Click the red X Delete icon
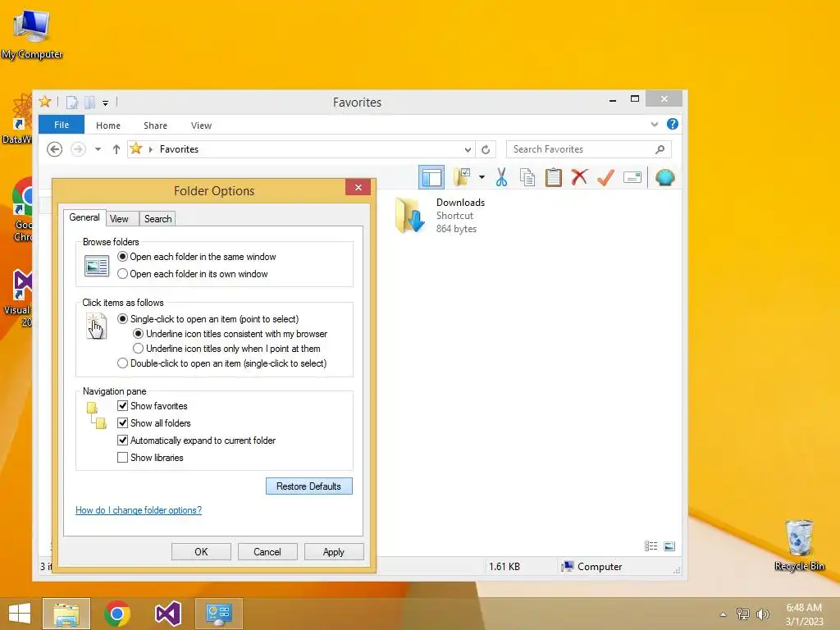 pyautogui.click(x=579, y=177)
